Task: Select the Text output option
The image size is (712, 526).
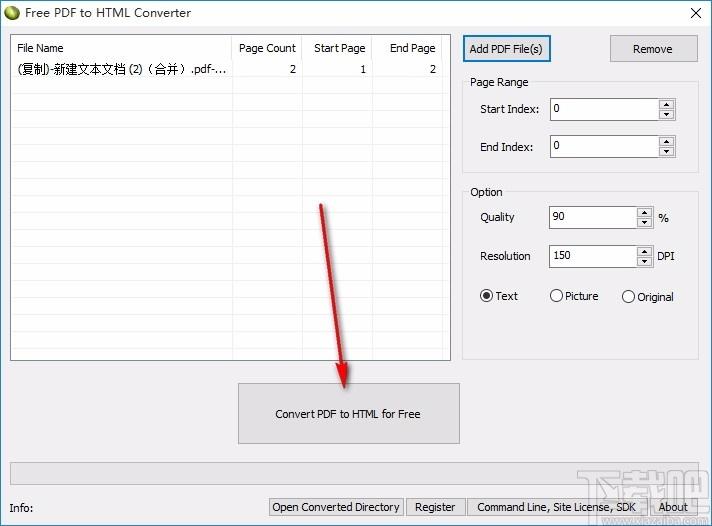Action: [499, 296]
